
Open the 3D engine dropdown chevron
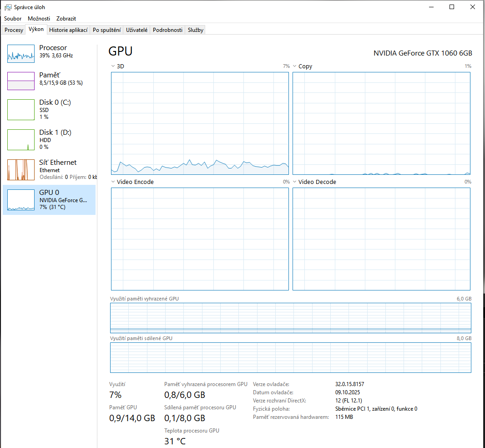click(x=113, y=66)
